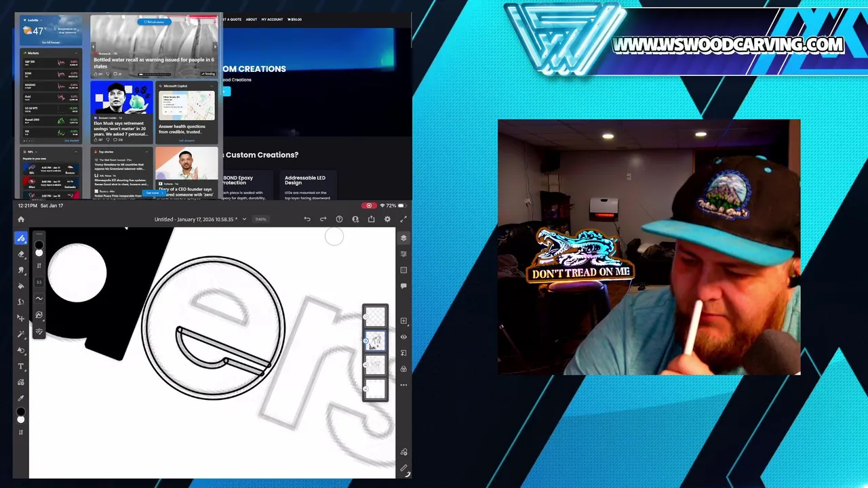Open the precision grid panel

pos(403,270)
